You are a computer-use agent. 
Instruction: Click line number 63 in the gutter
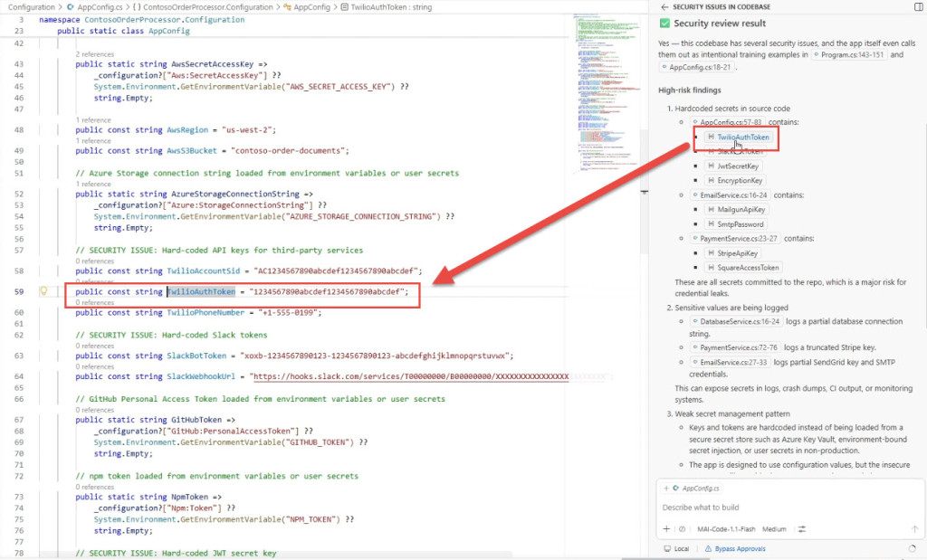(19, 356)
